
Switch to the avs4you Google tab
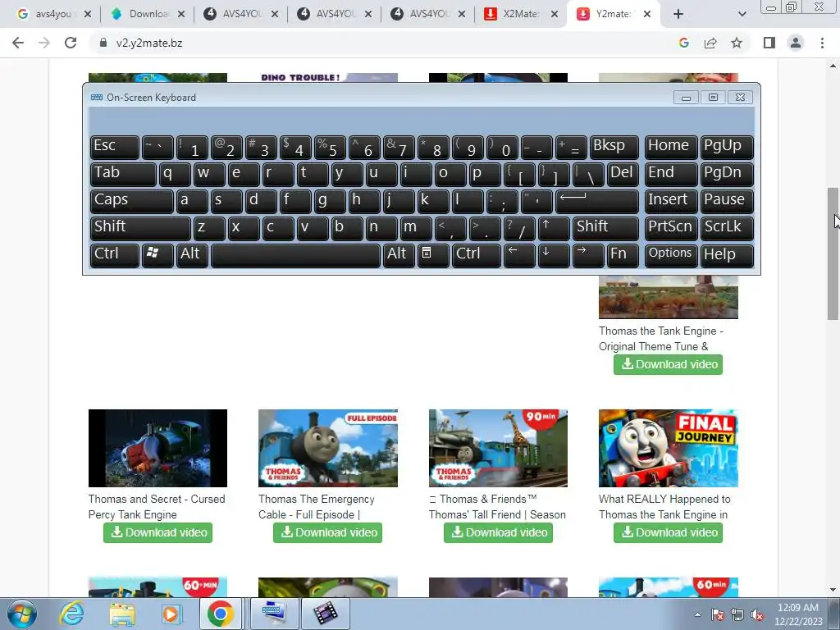click(52, 14)
